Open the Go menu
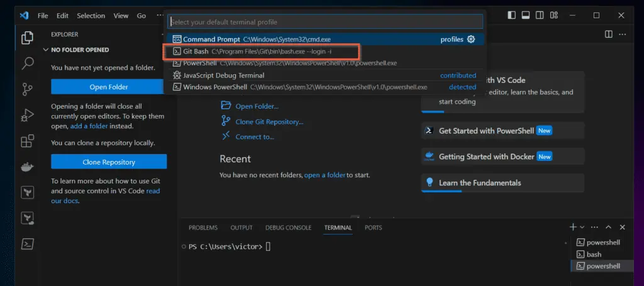The width and height of the screenshot is (644, 286). click(142, 16)
